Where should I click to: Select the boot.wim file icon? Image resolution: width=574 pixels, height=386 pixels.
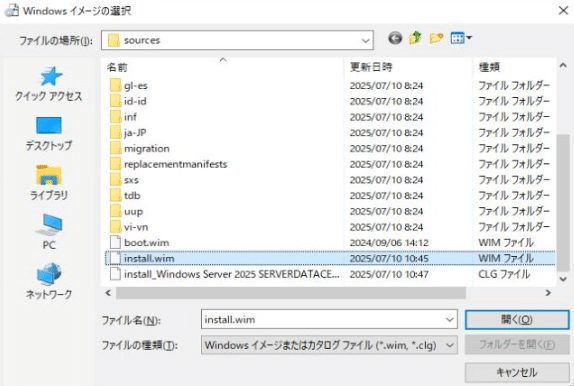[115, 243]
